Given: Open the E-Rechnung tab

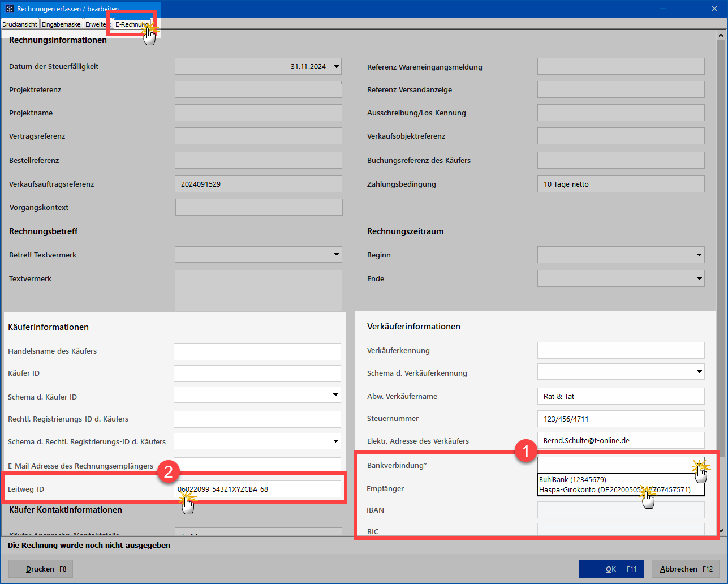Looking at the screenshot, I should pyautogui.click(x=132, y=24).
